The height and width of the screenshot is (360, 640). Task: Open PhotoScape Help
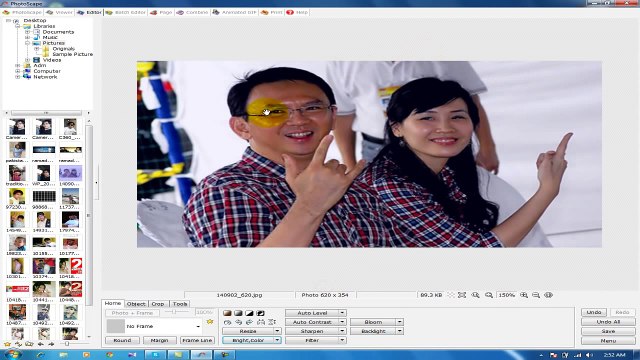pyautogui.click(x=297, y=12)
